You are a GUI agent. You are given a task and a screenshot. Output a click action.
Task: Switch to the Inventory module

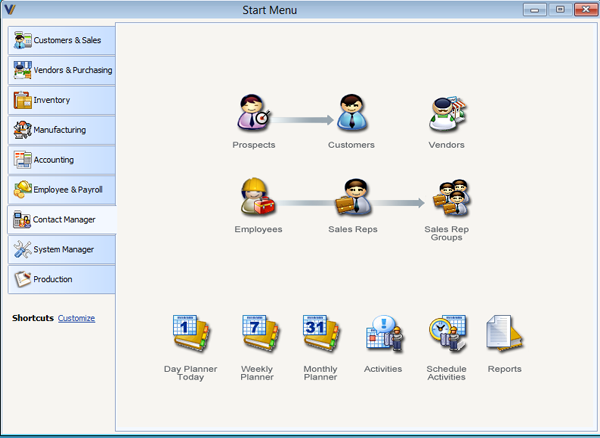(62, 100)
